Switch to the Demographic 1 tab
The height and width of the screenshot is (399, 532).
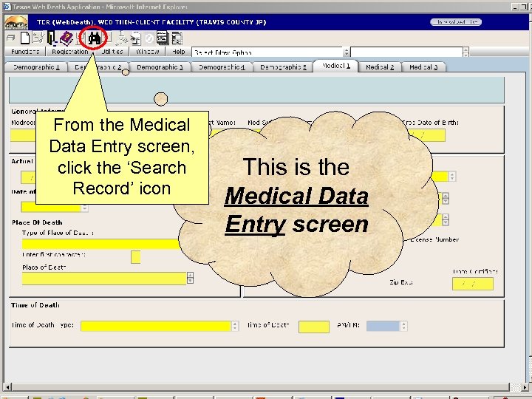tap(36, 67)
